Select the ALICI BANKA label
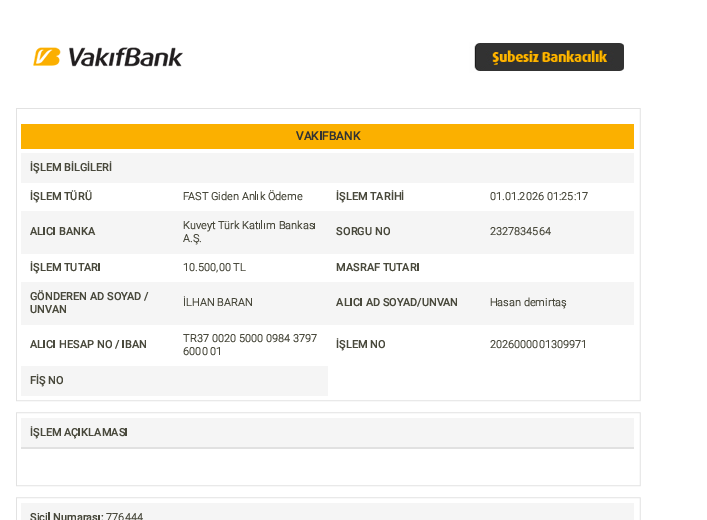This screenshot has width=707, height=520. (62, 231)
